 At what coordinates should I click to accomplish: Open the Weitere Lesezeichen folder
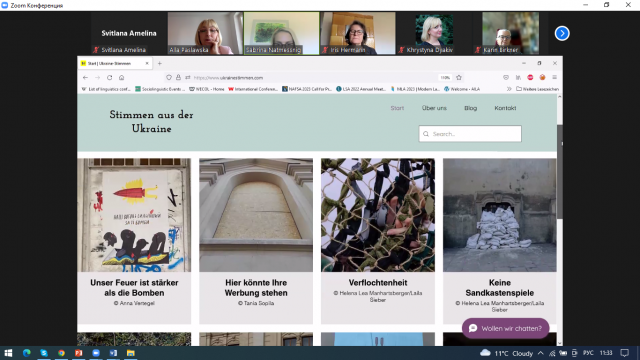[537, 89]
